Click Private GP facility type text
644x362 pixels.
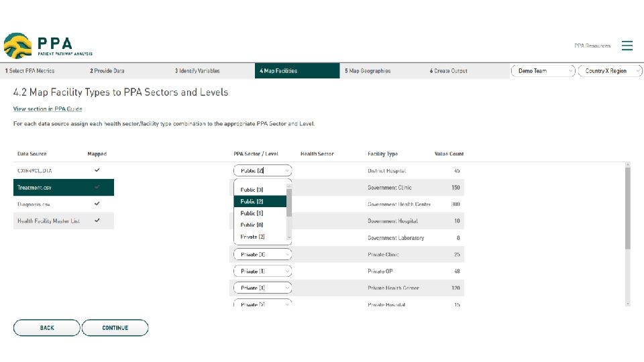coord(380,271)
